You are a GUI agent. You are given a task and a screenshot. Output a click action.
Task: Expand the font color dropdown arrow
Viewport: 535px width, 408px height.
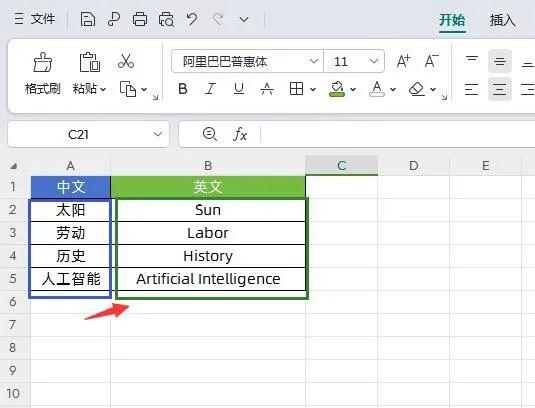pos(393,89)
